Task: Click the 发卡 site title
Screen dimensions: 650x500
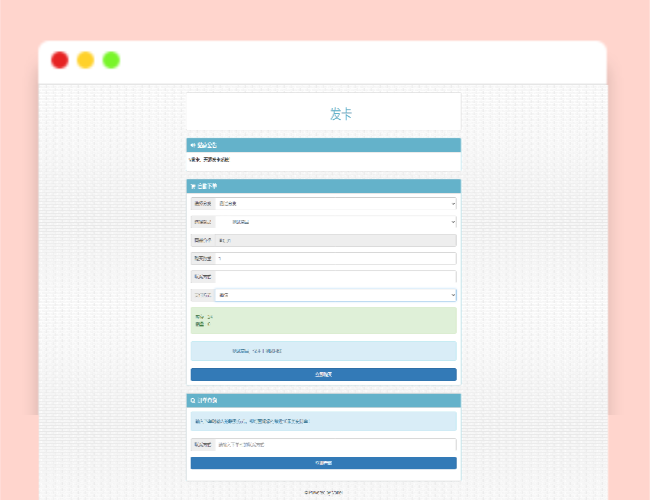Action: tap(341, 114)
